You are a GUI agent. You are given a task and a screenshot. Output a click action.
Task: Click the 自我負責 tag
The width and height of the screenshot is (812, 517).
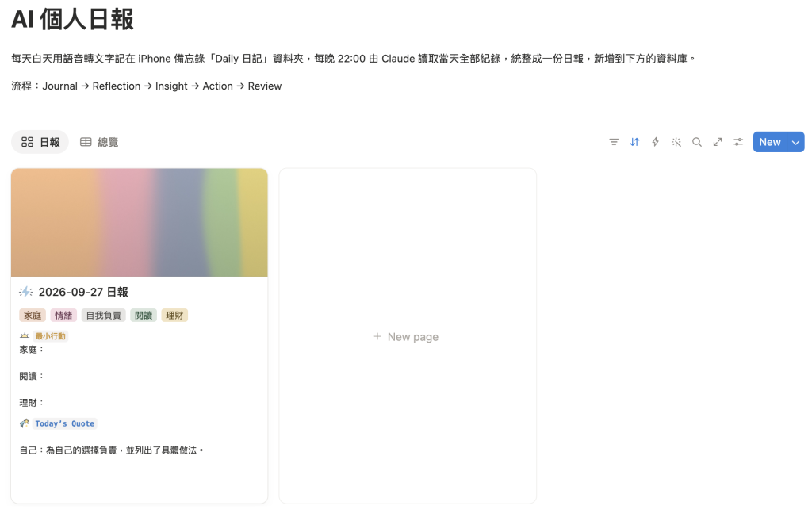pyautogui.click(x=104, y=315)
